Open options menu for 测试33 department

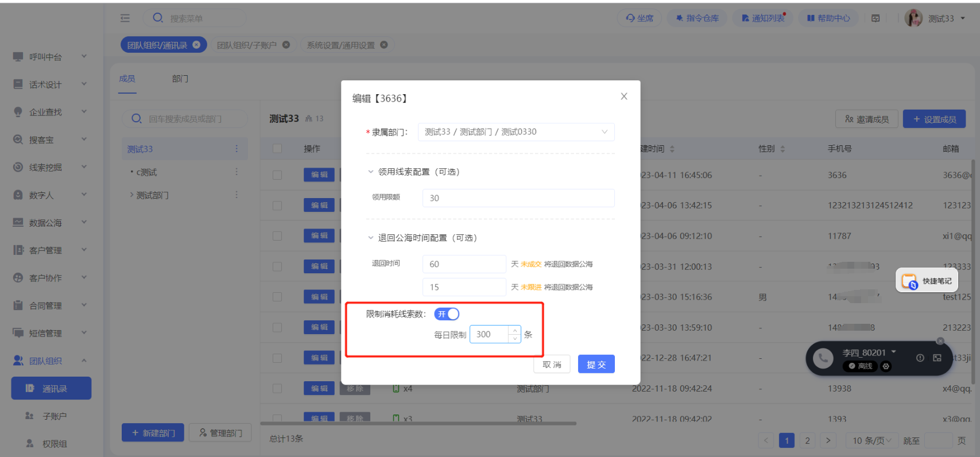coord(236,149)
